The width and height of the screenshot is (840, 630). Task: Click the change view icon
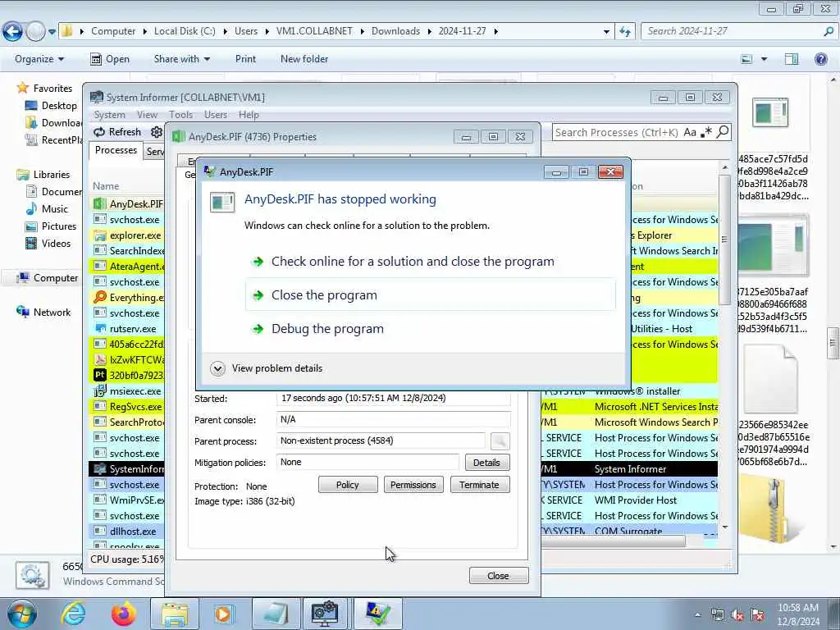[746, 59]
